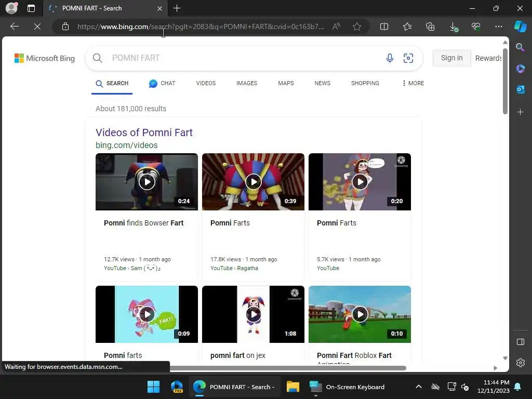532x399 pixels.
Task: Open the notifications bell icon
Action: pos(518,387)
